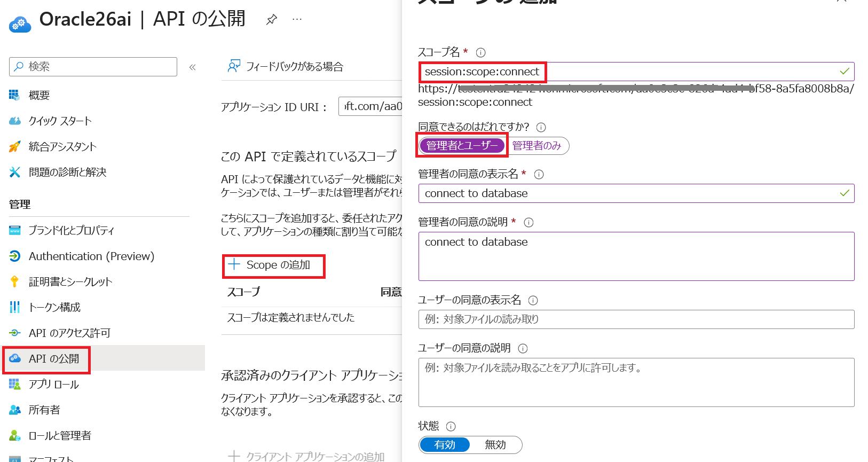Pin the API の公開 page
This screenshot has width=868, height=462.
pos(272,20)
